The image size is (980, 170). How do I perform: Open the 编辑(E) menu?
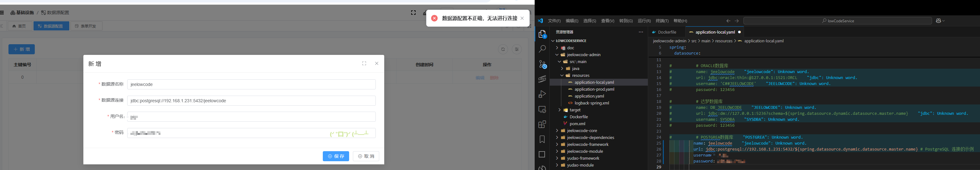click(x=572, y=21)
